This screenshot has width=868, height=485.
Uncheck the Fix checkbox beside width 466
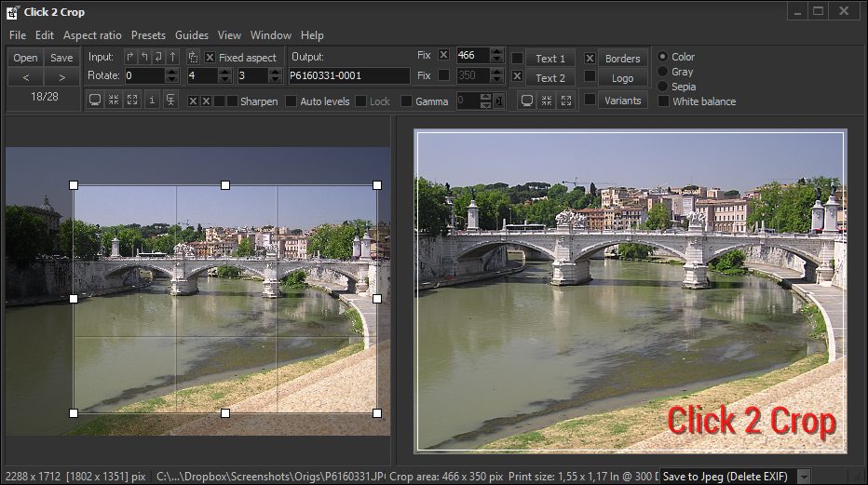[443, 55]
